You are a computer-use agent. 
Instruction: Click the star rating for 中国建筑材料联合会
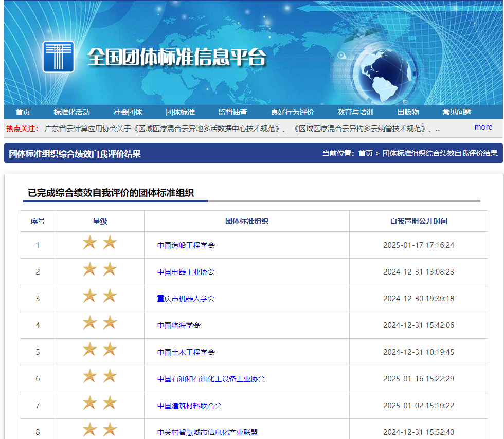100,403
